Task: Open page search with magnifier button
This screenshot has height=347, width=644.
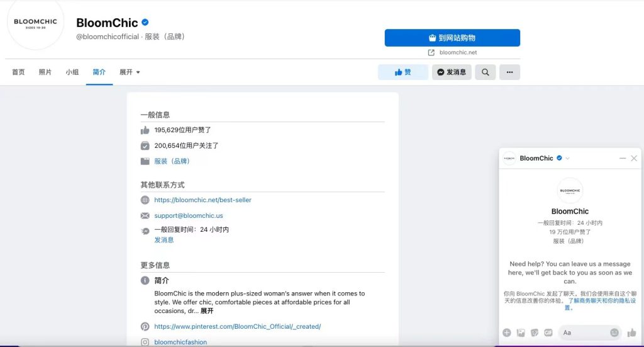Action: 486,72
